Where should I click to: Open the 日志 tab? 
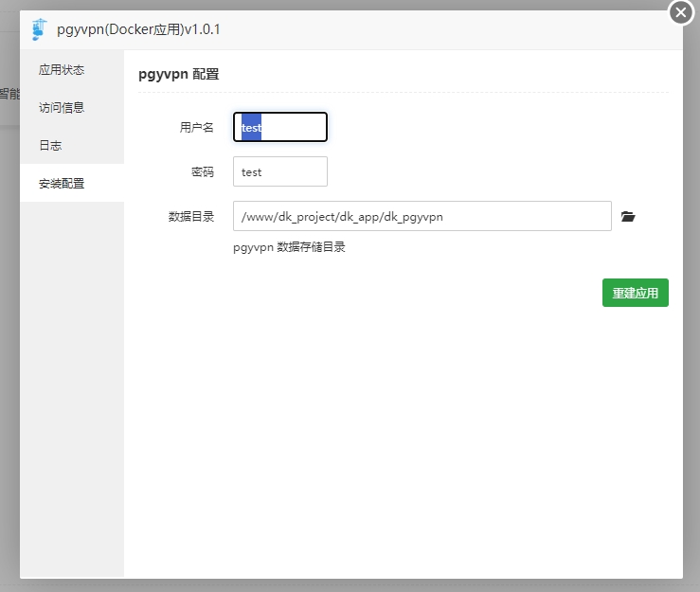72,145
